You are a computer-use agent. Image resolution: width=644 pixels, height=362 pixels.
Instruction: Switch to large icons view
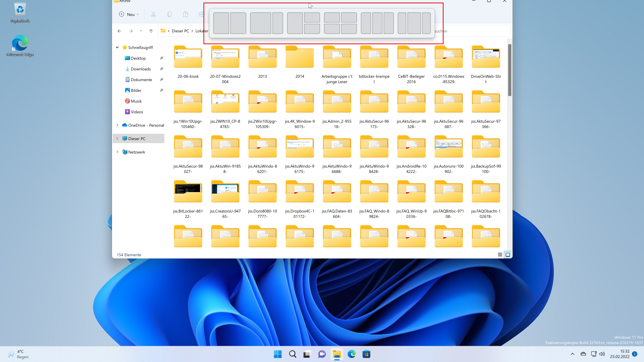click(508, 255)
